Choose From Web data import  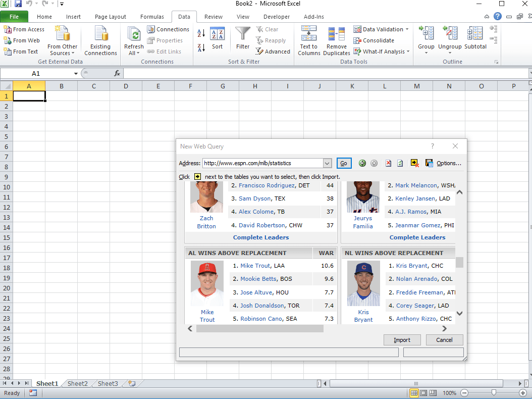click(x=22, y=40)
